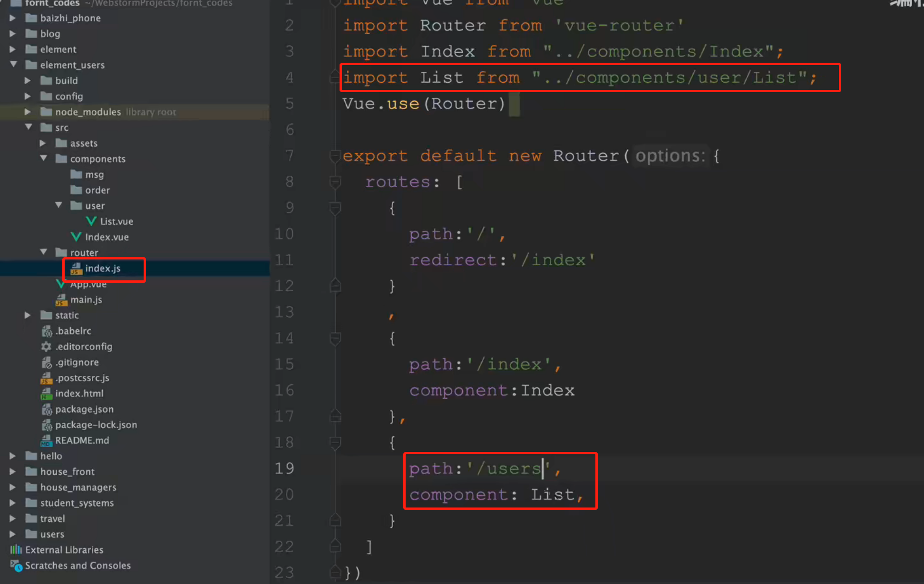Click the Scratches and Consoles icon
The width and height of the screenshot is (924, 584).
coord(16,565)
